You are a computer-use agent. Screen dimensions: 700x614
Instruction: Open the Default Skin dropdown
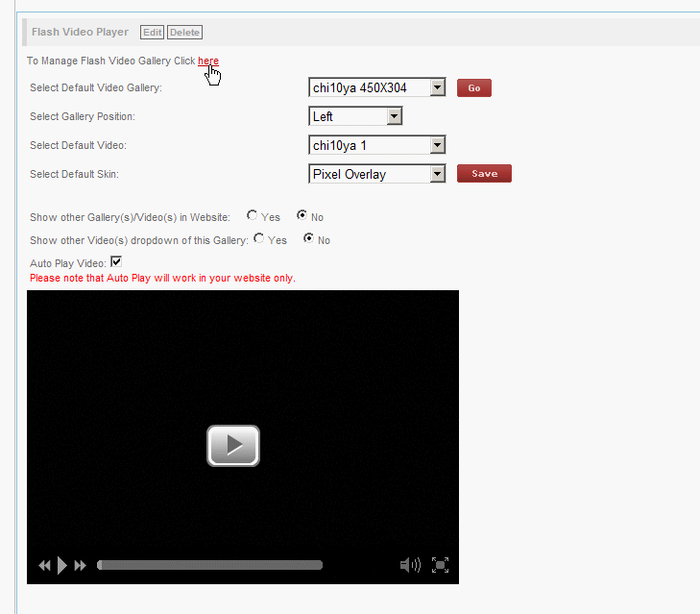[x=376, y=174]
